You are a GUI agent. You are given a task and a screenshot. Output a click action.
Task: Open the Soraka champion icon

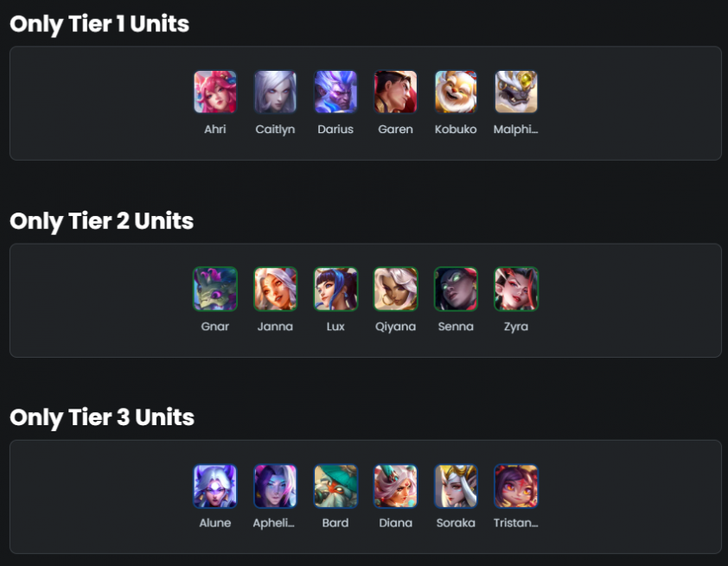click(456, 486)
